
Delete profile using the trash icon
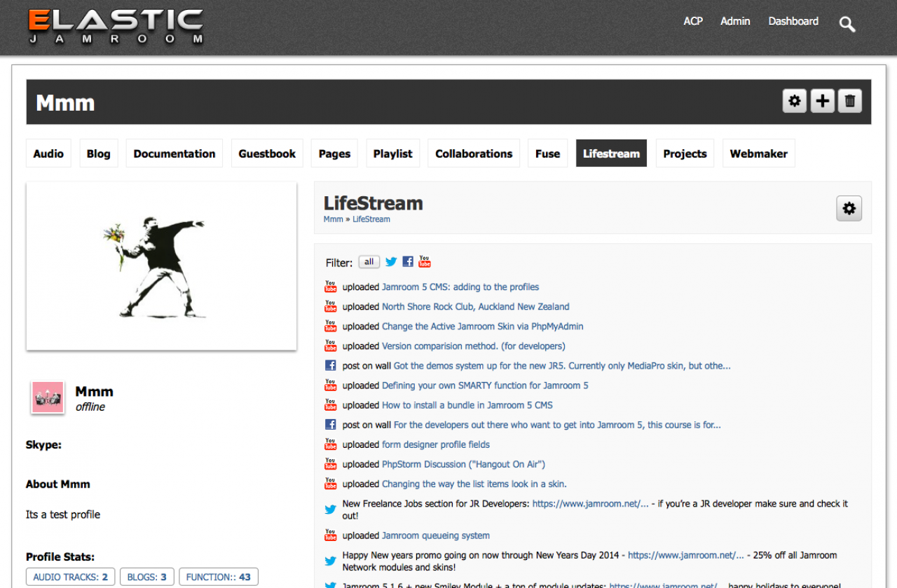click(850, 101)
